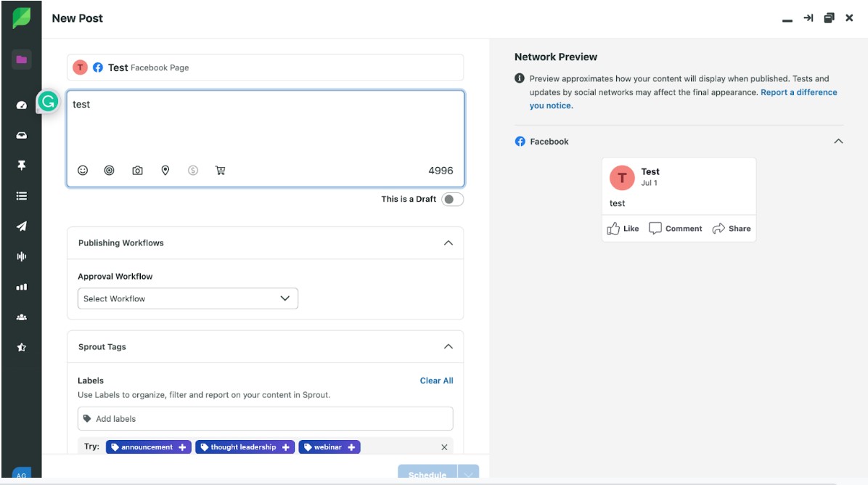Collapse the Facebook network preview
Image resolution: width=868 pixels, height=485 pixels.
[839, 141]
